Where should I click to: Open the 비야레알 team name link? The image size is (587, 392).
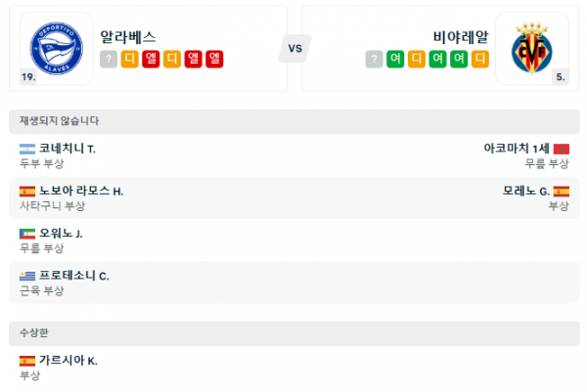(x=460, y=37)
